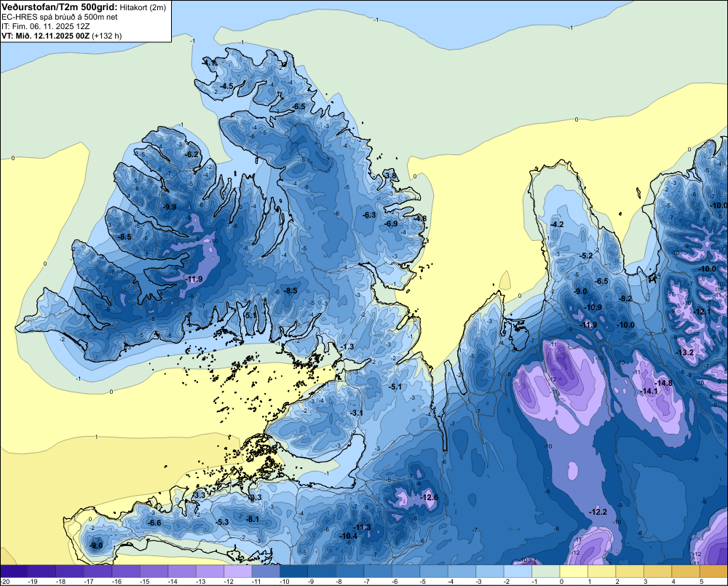The height and width of the screenshot is (586, 728).
Task: Pick the legend swatch between -12 and -11
Action: [x=238, y=571]
